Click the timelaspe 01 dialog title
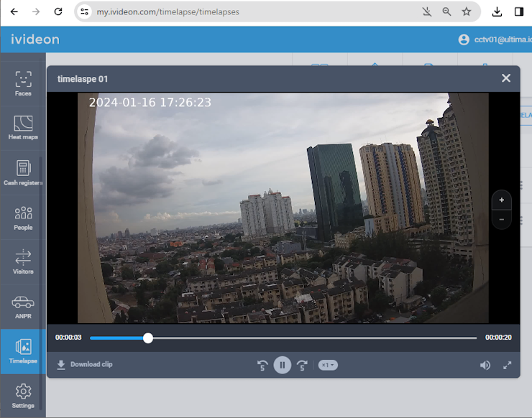 pyautogui.click(x=83, y=79)
